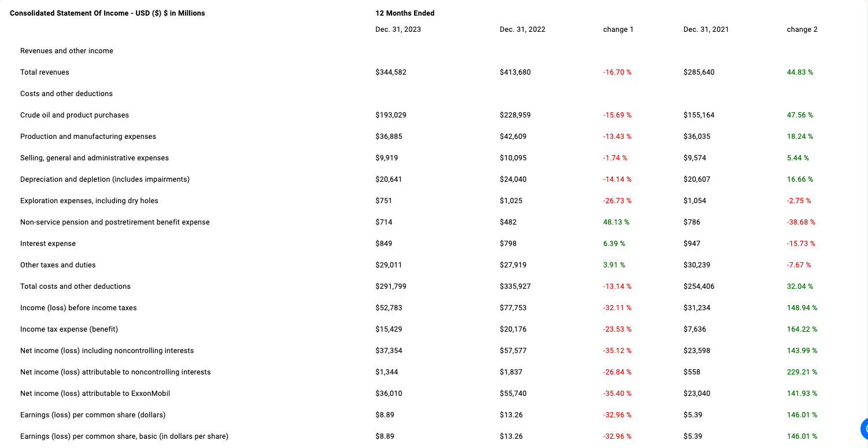Click the Consolidated Statement Of Income title
The height and width of the screenshot is (448, 868).
107,13
